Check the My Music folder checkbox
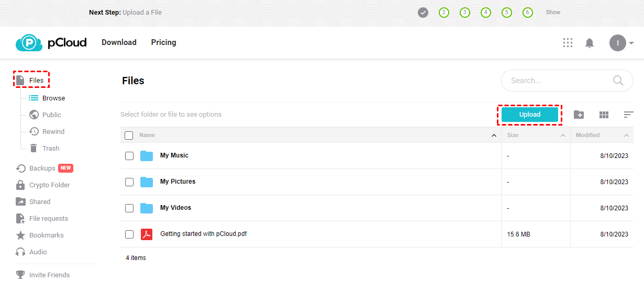This screenshot has height=293, width=644. (129, 156)
